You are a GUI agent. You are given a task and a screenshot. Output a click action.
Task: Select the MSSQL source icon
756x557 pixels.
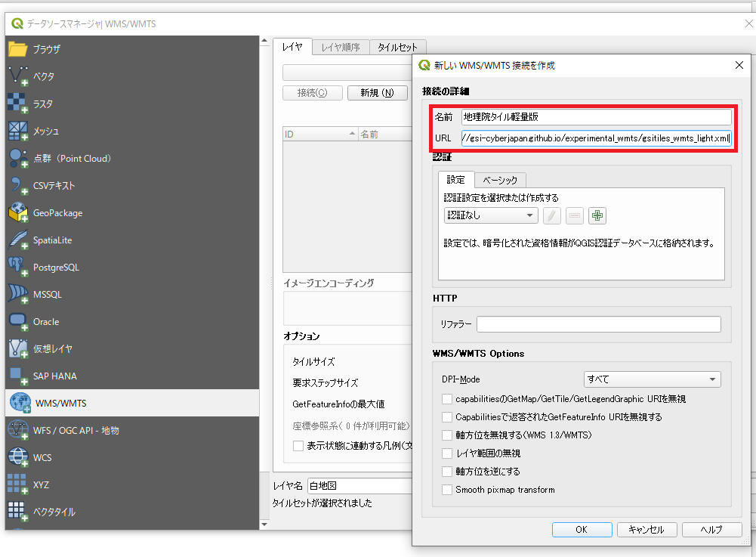click(18, 295)
